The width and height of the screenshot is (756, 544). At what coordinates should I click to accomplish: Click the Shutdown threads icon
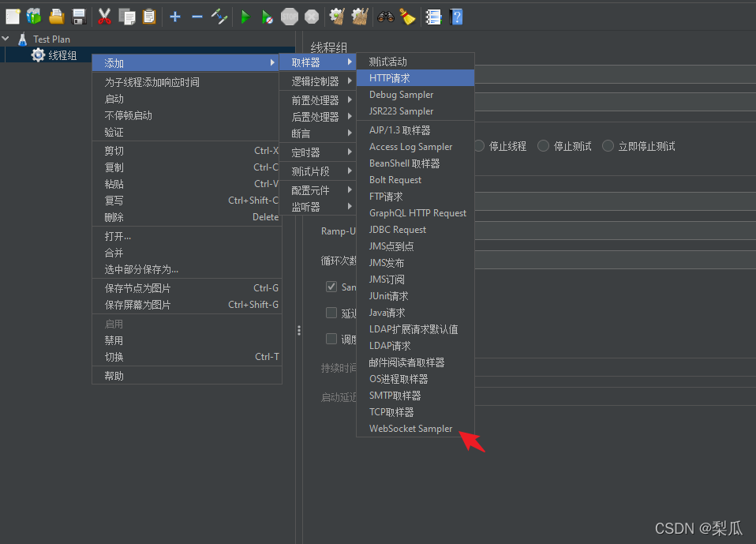point(312,17)
